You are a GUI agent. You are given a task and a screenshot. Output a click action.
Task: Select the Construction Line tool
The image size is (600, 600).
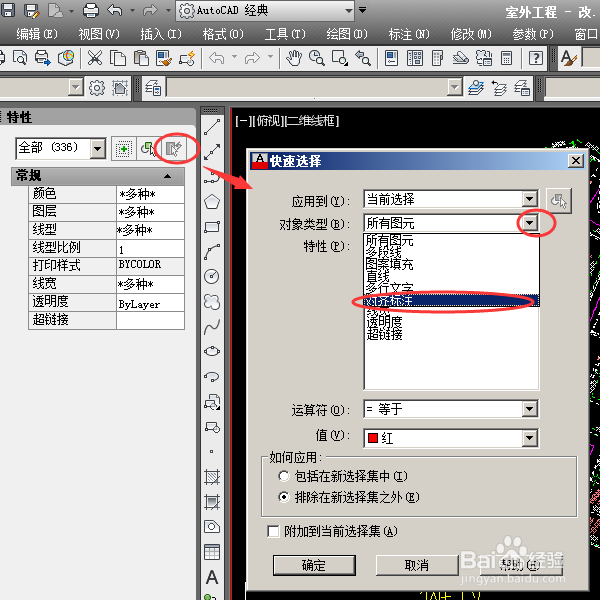pos(212,152)
